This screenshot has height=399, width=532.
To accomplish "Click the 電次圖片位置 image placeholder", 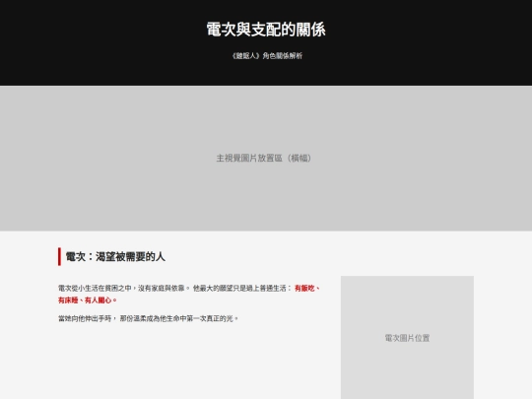I will [407, 338].
